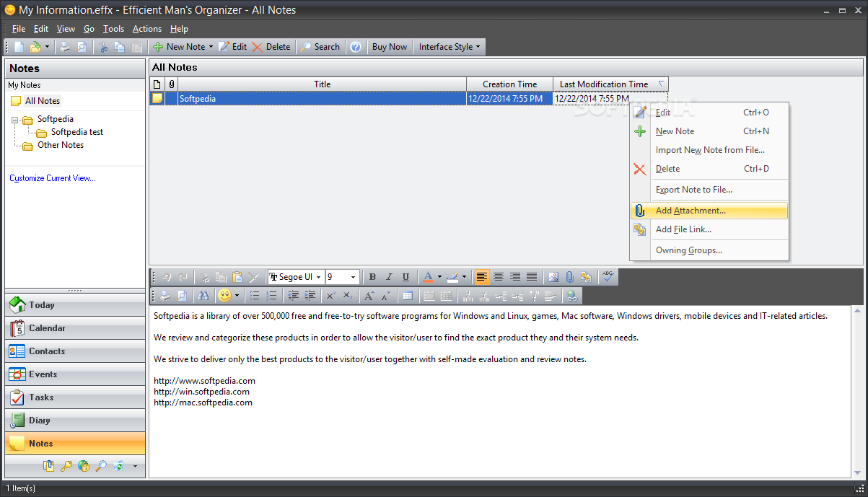The height and width of the screenshot is (497, 868).
Task: Open the Actions menu
Action: click(147, 29)
